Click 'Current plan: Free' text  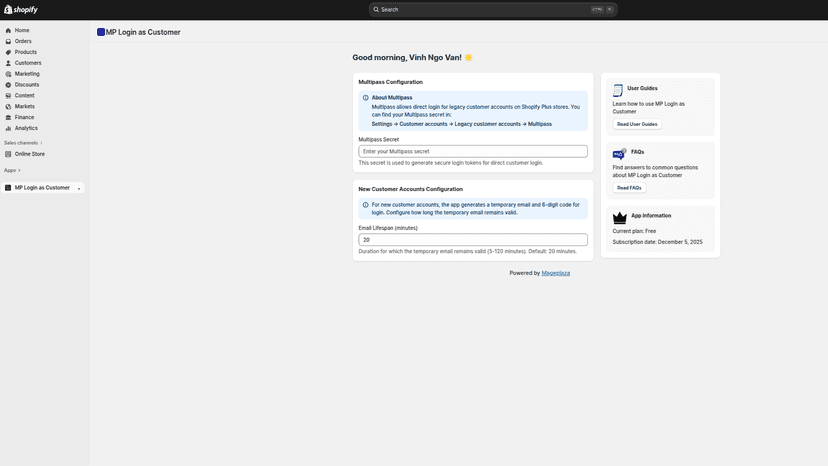tap(634, 231)
